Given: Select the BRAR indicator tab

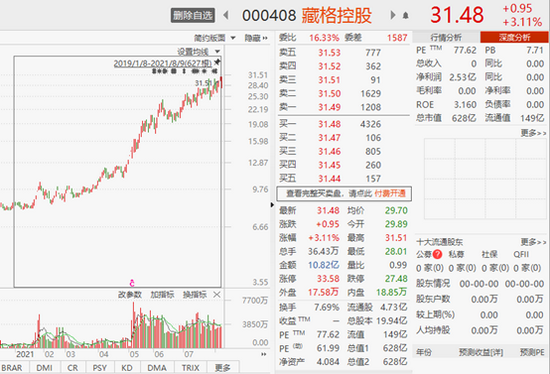Looking at the screenshot, I should tap(12, 368).
